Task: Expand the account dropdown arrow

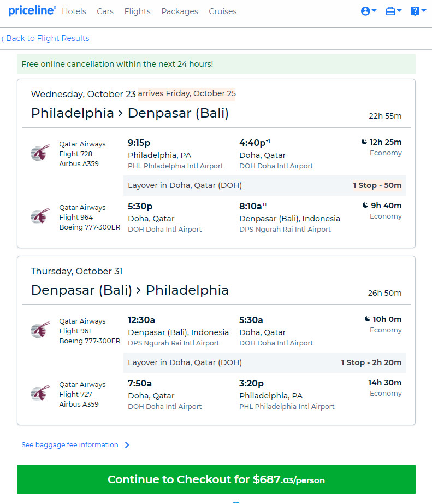Action: (374, 11)
